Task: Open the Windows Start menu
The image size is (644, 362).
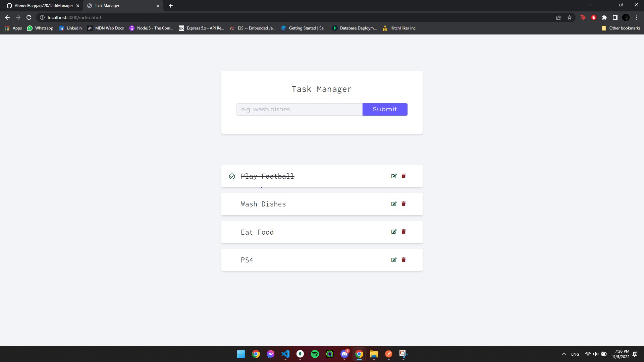Action: point(241,354)
